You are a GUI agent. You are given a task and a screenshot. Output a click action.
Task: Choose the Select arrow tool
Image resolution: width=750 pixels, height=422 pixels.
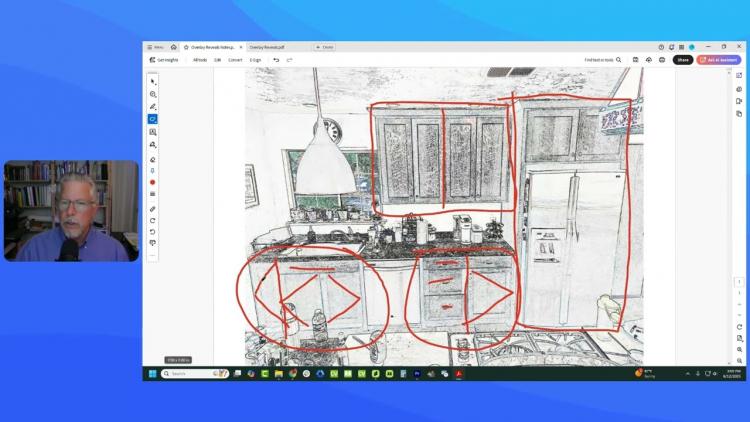point(153,82)
